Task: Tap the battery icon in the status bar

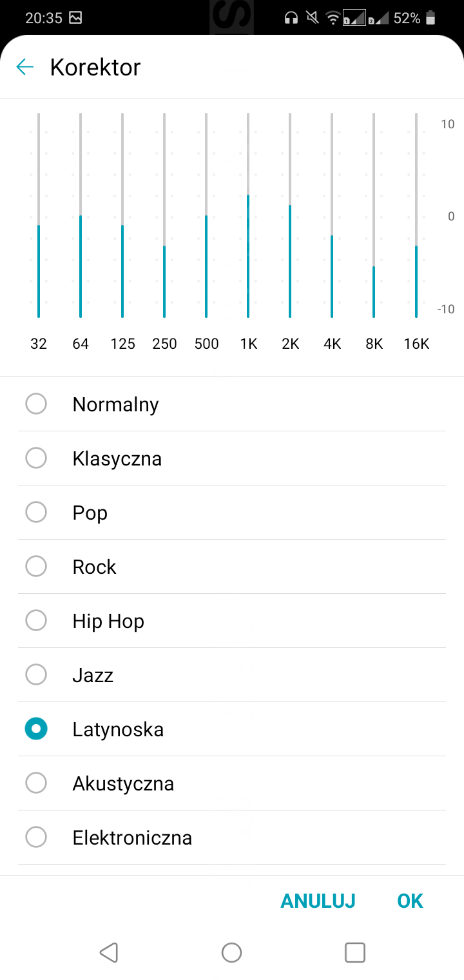Action: click(x=430, y=18)
